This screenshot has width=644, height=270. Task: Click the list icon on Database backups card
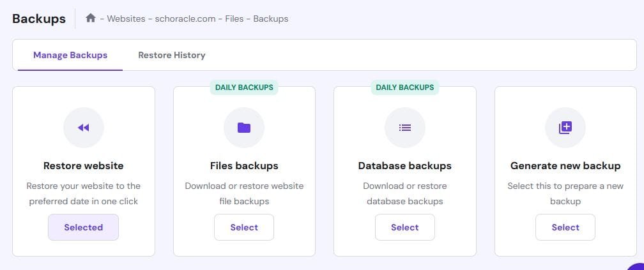point(405,128)
